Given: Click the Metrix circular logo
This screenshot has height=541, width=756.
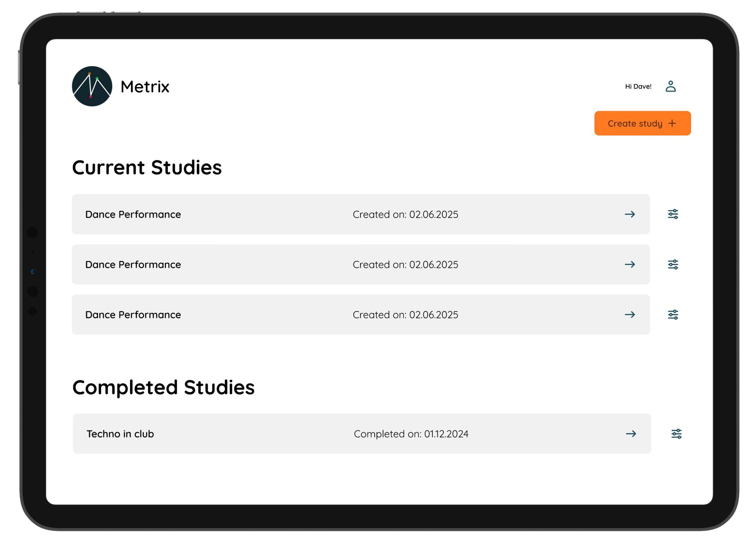Looking at the screenshot, I should [x=92, y=86].
